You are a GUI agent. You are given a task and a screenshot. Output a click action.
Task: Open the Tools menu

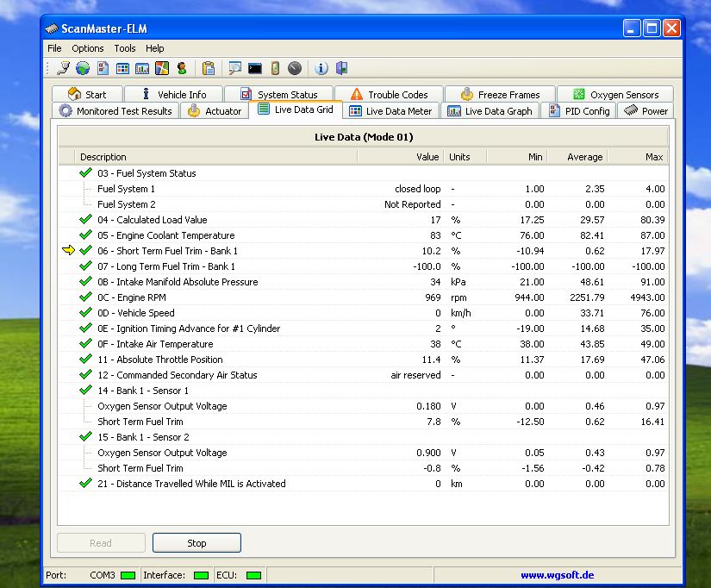(x=125, y=48)
